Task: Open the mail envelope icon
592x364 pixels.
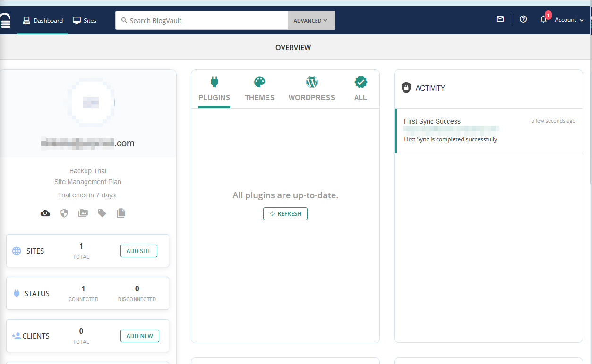Action: point(500,19)
